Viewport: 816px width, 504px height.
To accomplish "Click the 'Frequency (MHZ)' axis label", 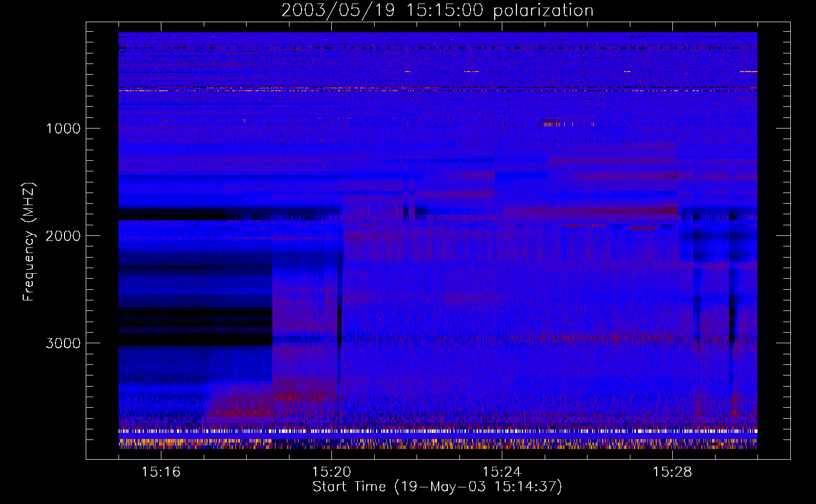I will click(x=28, y=242).
